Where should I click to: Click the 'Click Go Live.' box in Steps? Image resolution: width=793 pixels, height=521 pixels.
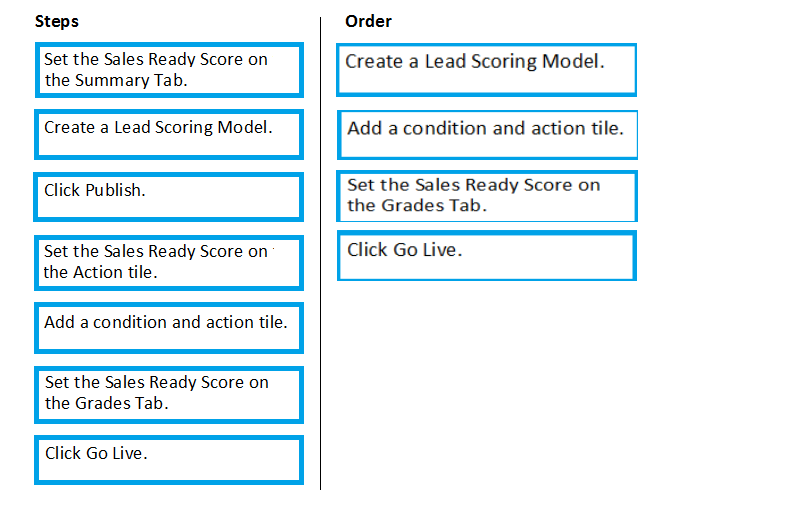169,459
